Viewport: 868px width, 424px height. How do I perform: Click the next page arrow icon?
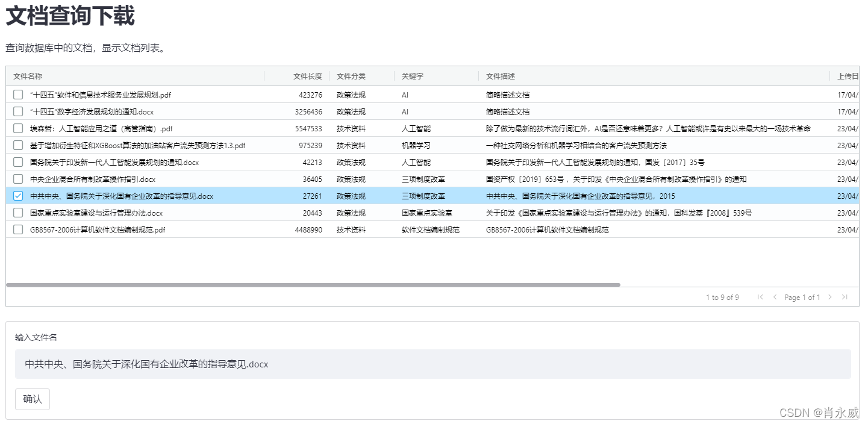point(831,297)
